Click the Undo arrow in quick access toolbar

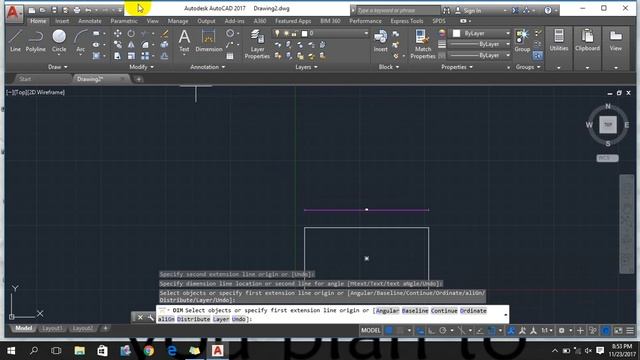tap(88, 10)
